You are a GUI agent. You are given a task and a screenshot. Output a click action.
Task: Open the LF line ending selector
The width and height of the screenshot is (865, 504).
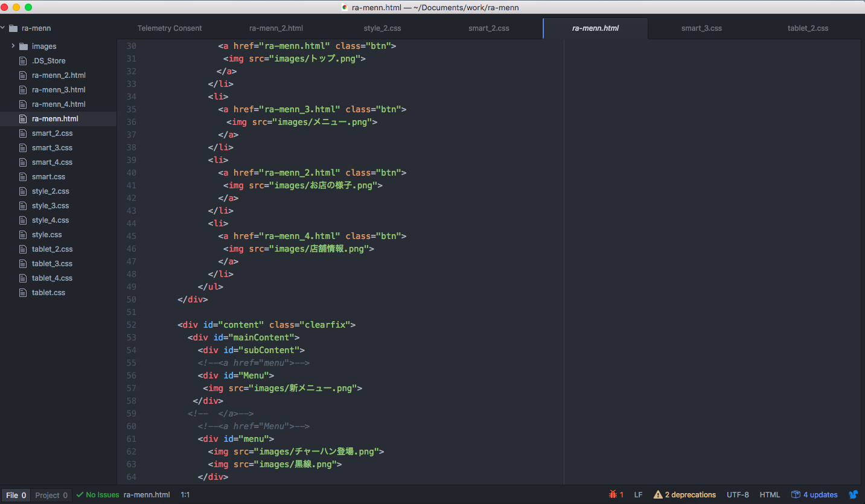tap(638, 495)
